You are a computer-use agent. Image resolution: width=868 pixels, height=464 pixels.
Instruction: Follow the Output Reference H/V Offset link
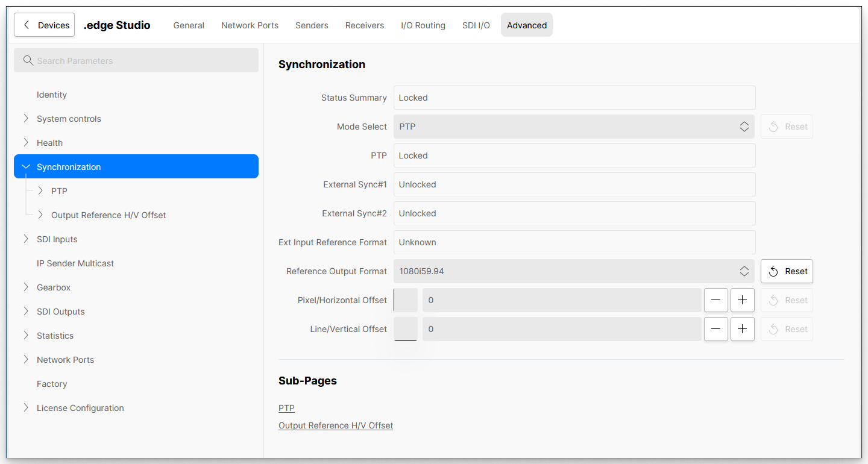click(x=335, y=425)
